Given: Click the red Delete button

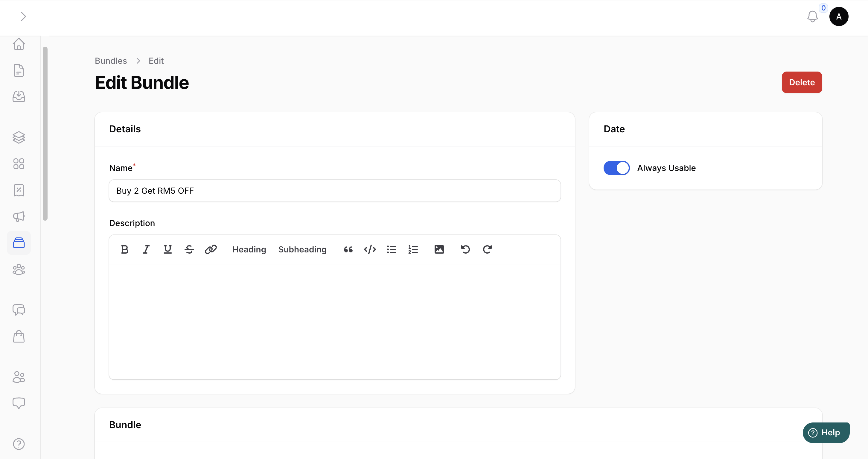Looking at the screenshot, I should (x=802, y=82).
